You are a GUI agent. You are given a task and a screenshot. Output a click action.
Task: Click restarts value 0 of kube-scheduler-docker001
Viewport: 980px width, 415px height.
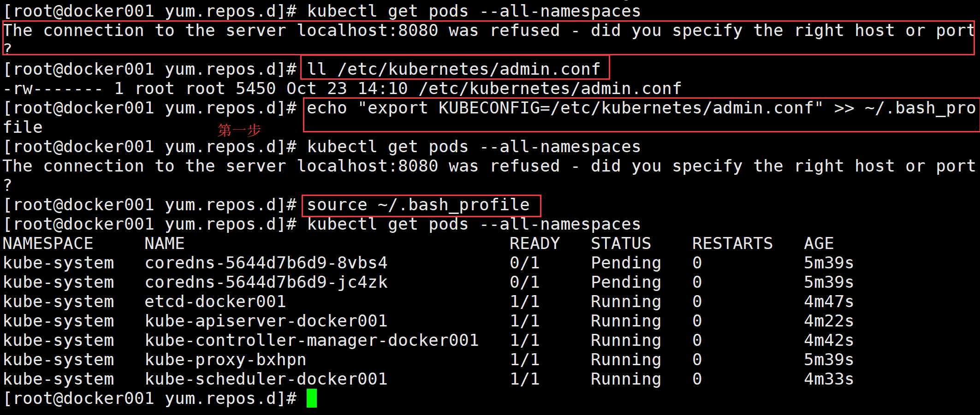coord(697,379)
